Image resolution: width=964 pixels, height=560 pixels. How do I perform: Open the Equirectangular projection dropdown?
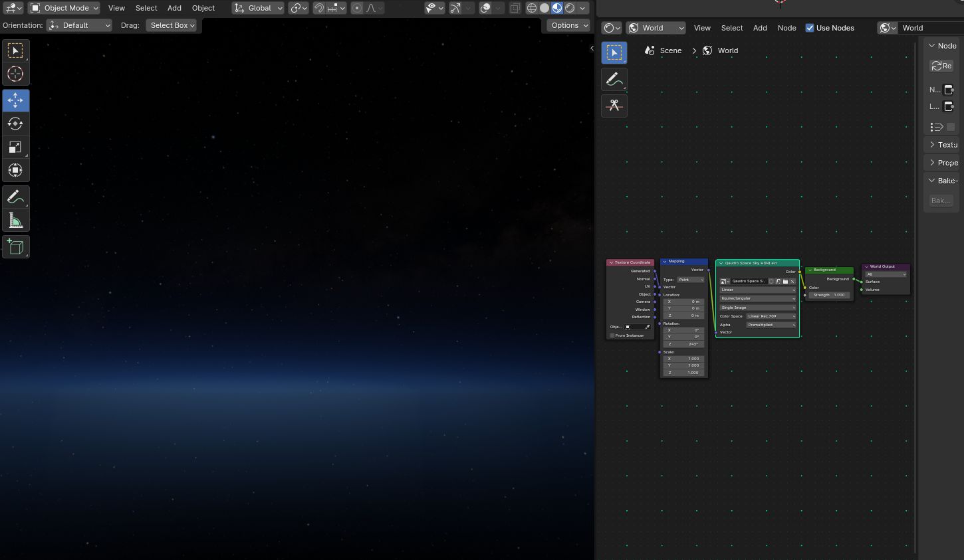(757, 298)
